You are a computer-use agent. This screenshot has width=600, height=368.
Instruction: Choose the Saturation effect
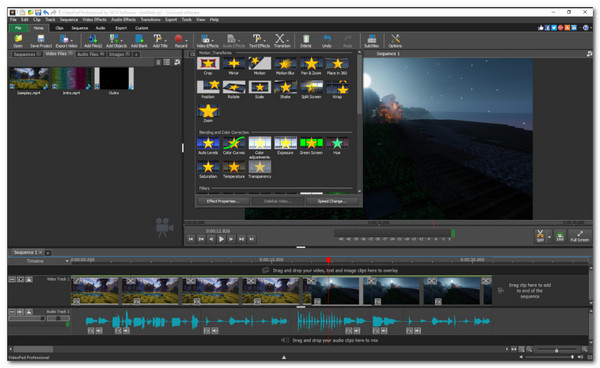pos(208,169)
